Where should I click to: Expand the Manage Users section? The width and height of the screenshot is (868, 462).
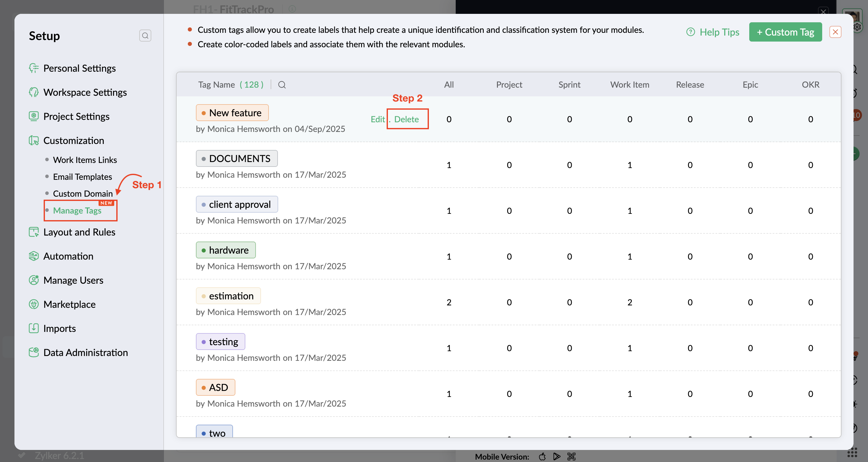point(73,280)
